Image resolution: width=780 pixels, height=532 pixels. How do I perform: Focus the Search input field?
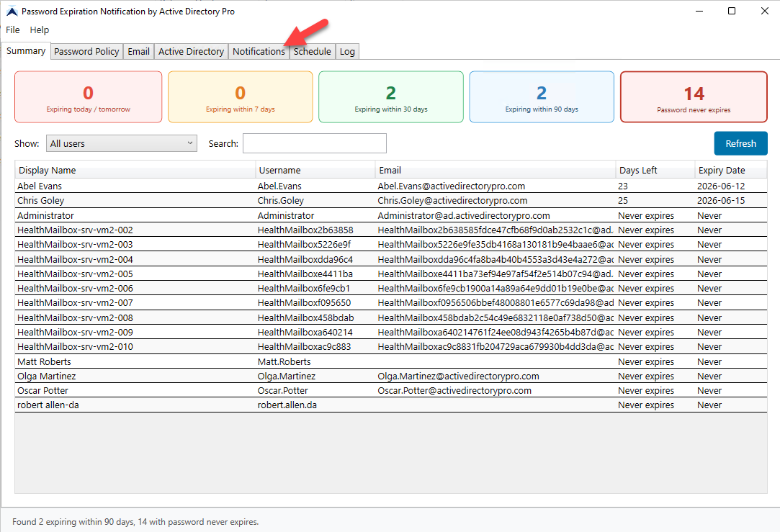coord(315,143)
